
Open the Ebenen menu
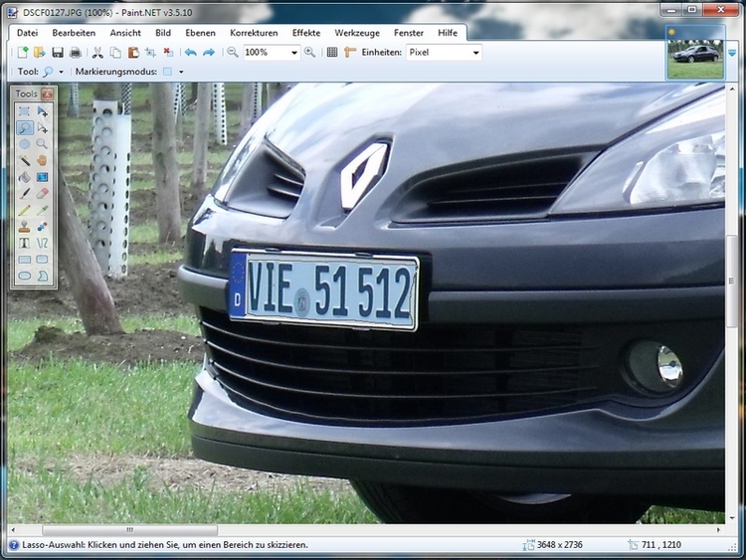200,33
